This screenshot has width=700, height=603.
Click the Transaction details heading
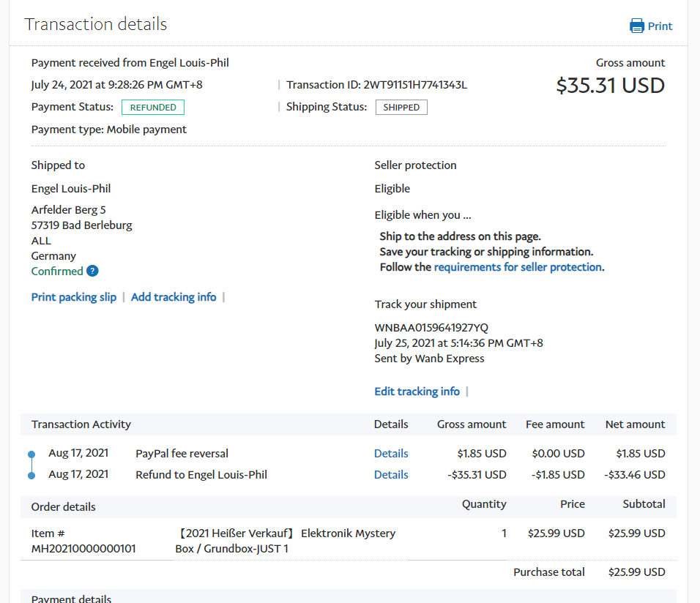point(96,24)
